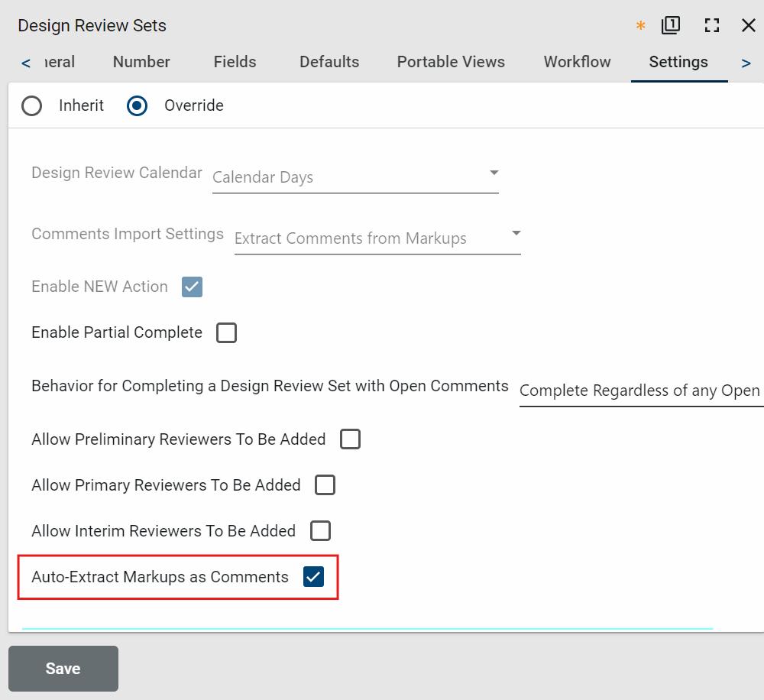Open the Comments Import Settings dropdown
The height and width of the screenshot is (700, 764).
pos(377,238)
